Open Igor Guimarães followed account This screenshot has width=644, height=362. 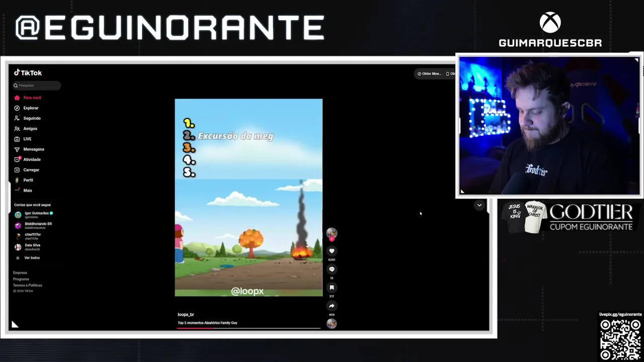click(x=34, y=215)
